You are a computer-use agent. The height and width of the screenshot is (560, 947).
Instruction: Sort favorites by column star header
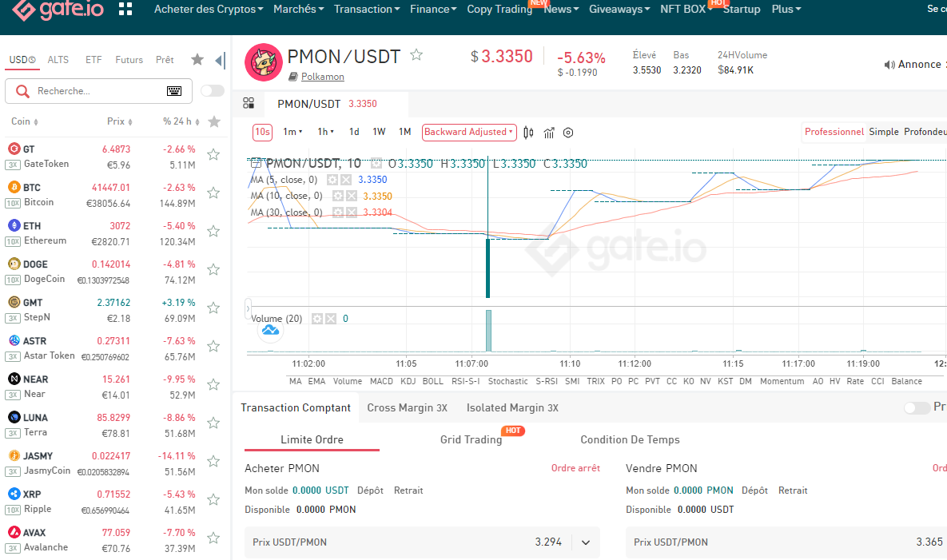pyautogui.click(x=214, y=122)
